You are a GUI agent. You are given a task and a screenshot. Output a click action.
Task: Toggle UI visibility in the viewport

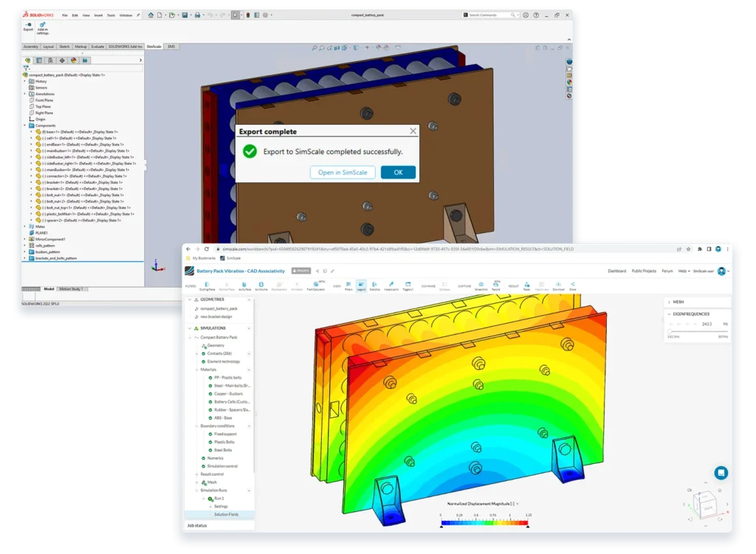[408, 283]
